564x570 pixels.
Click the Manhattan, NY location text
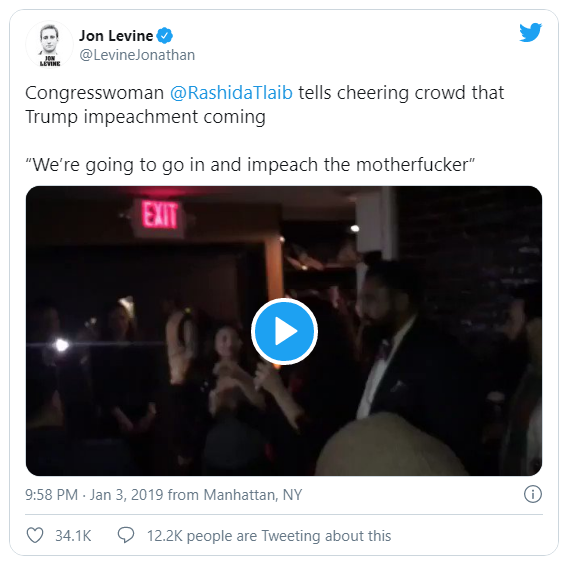tap(253, 495)
